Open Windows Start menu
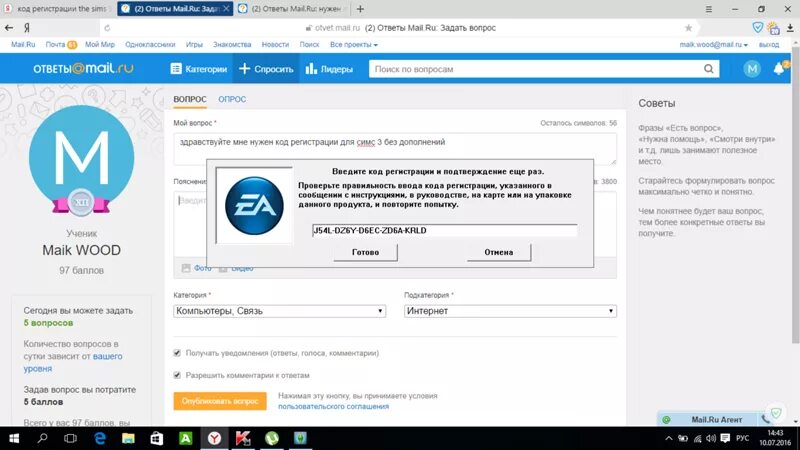Image resolution: width=800 pixels, height=450 pixels. click(x=14, y=438)
